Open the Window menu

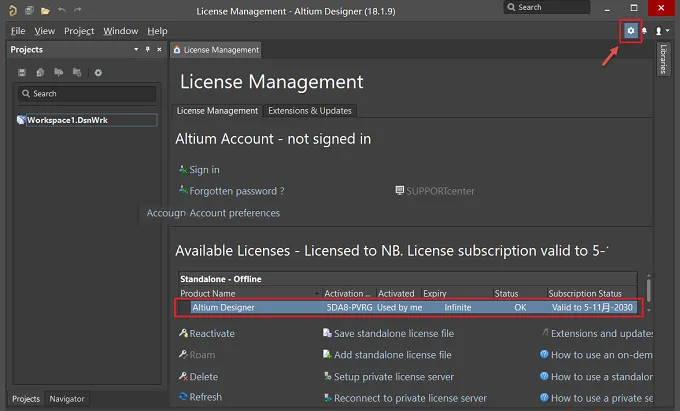click(x=121, y=31)
